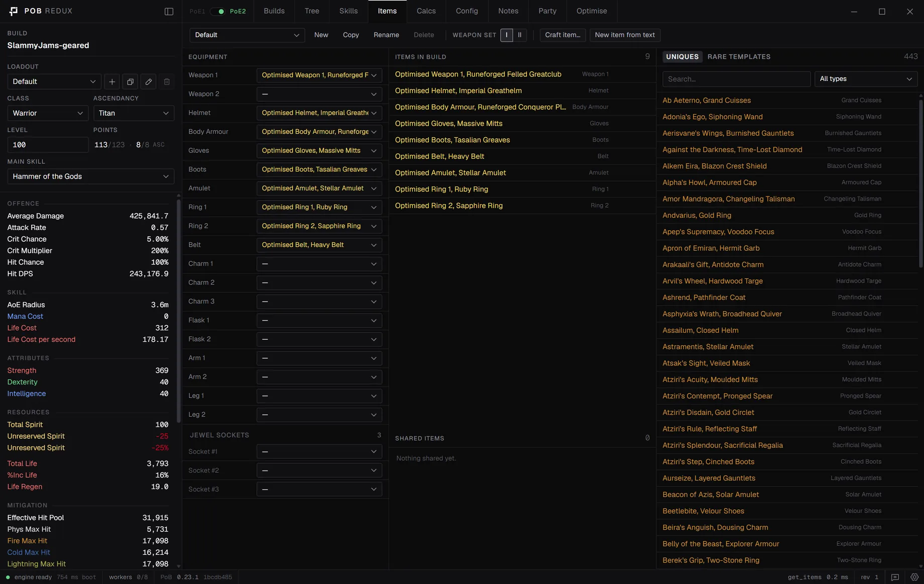This screenshot has height=584, width=924.
Task: Select Belly of the Beast, Explorer Armour
Action: 787,544
